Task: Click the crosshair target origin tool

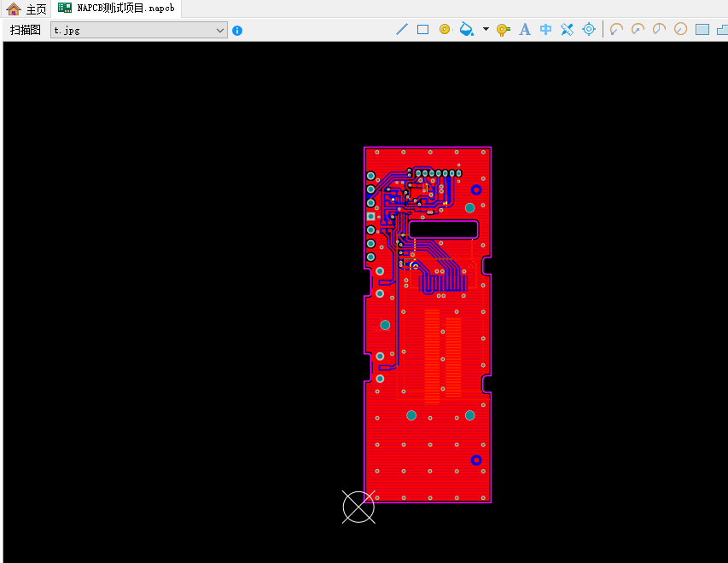Action: (x=589, y=30)
